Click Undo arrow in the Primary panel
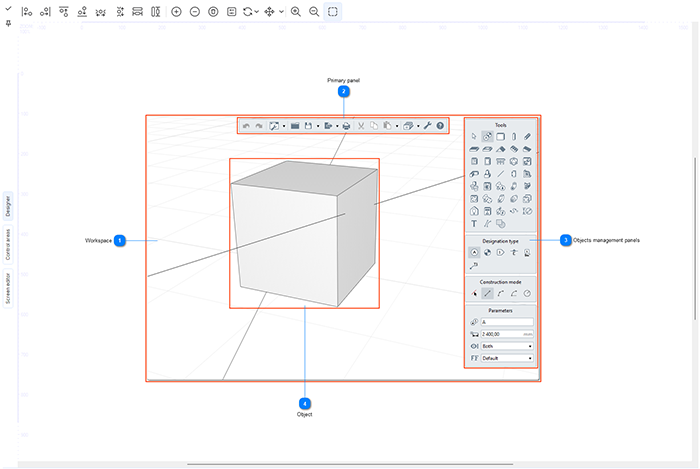Image resolution: width=700 pixels, height=469 pixels. (x=246, y=126)
